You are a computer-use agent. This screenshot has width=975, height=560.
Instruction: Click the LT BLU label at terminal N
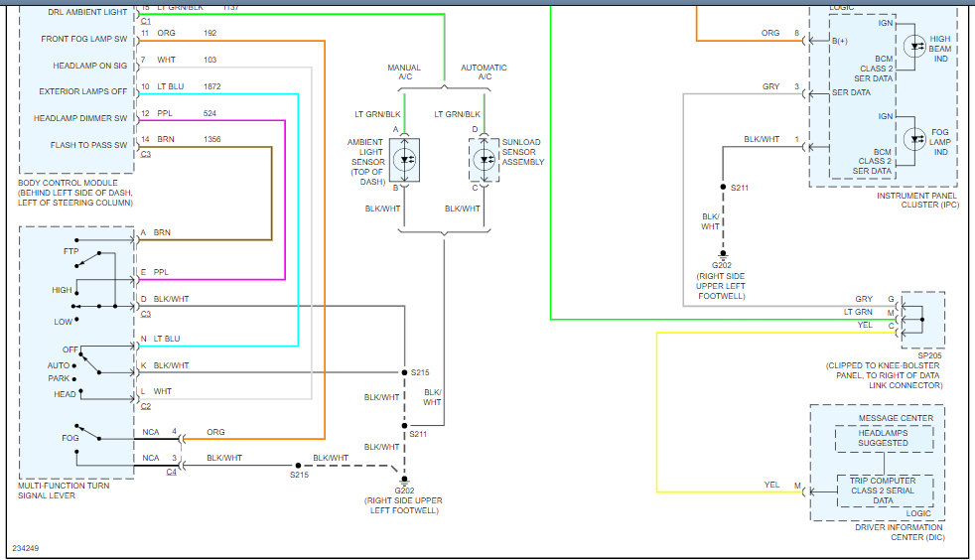click(x=167, y=339)
